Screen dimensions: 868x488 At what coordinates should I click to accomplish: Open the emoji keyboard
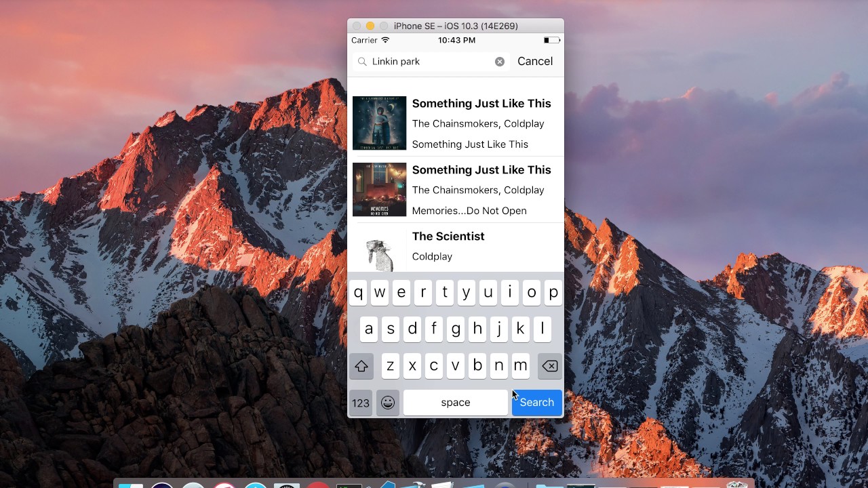pyautogui.click(x=388, y=403)
